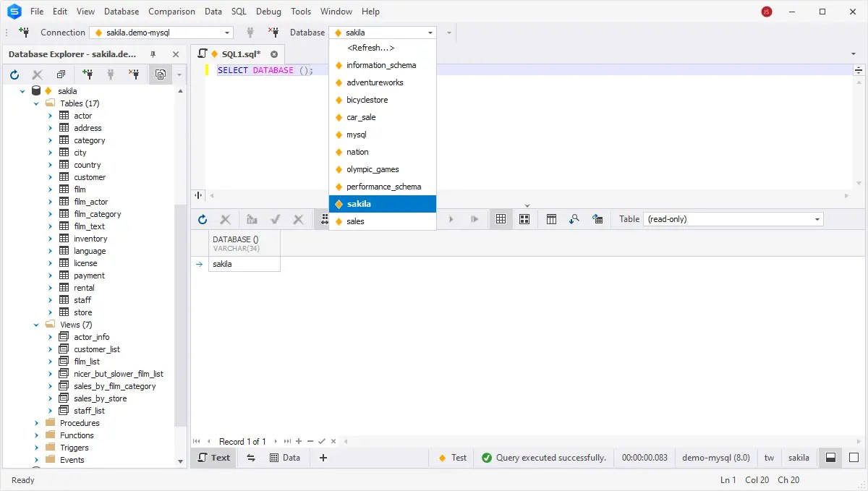Refresh the results grid data
The width and height of the screenshot is (868, 491).
coord(203,219)
